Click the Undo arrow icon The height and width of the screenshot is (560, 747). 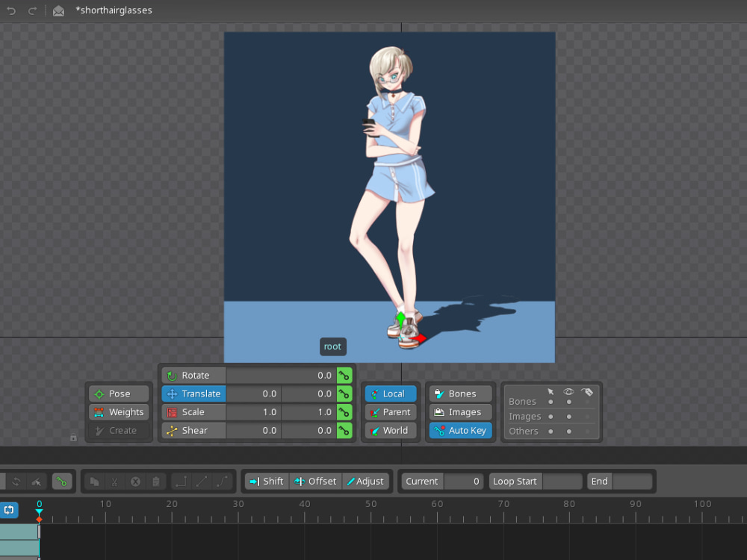click(x=10, y=10)
